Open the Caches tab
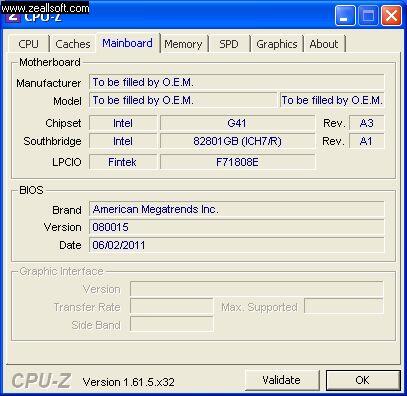Screen dimensions: 407x396 [73, 44]
